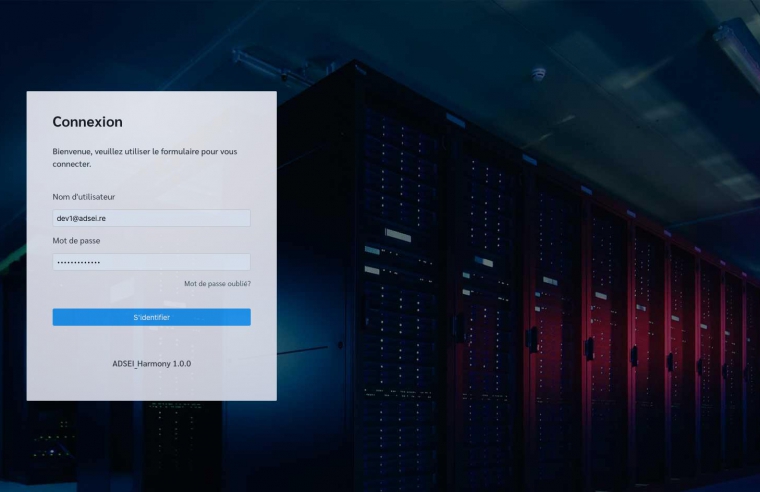
Task: Click the 'Bienvenue, veuillez utiliser' welcome text
Action: click(x=144, y=158)
